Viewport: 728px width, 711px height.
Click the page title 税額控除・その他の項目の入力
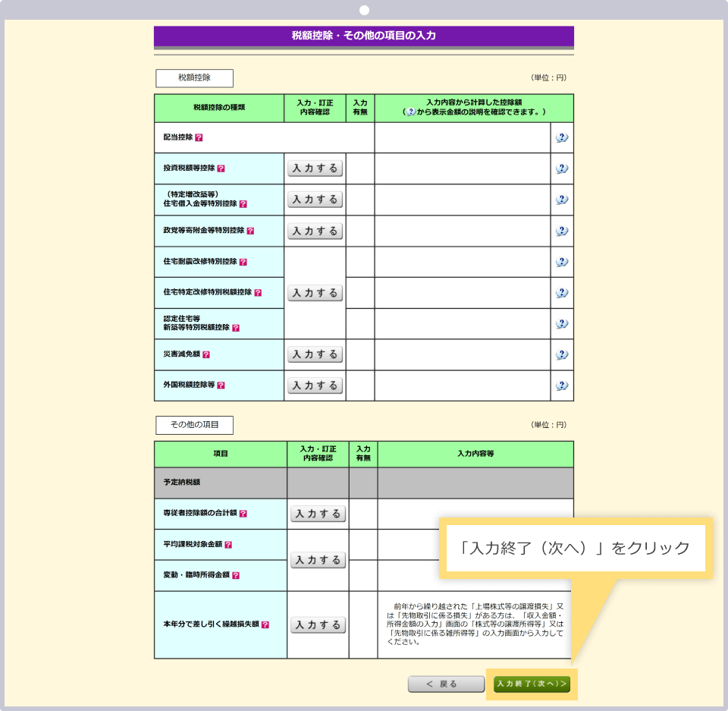click(x=364, y=36)
